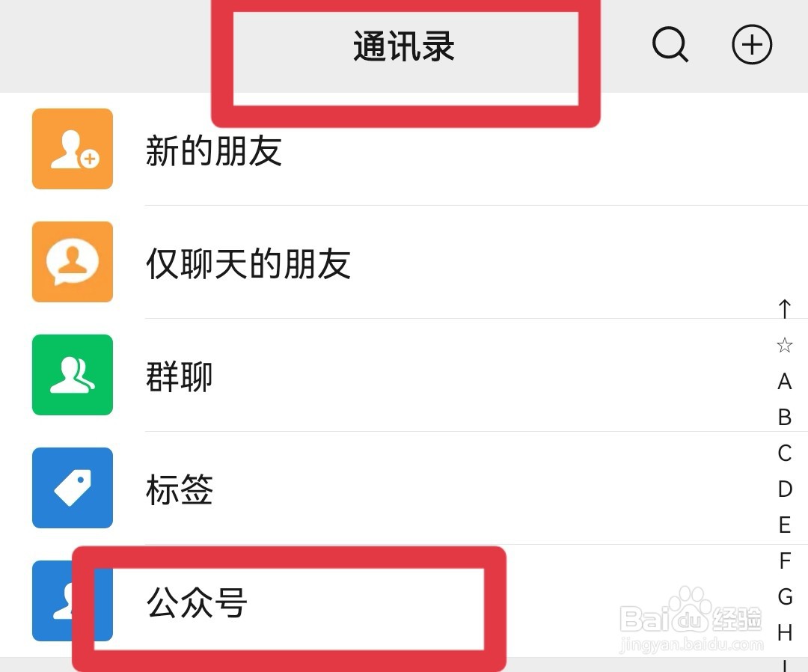Jump to letter C in index
Image resolution: width=808 pixels, height=672 pixels.
click(x=784, y=453)
